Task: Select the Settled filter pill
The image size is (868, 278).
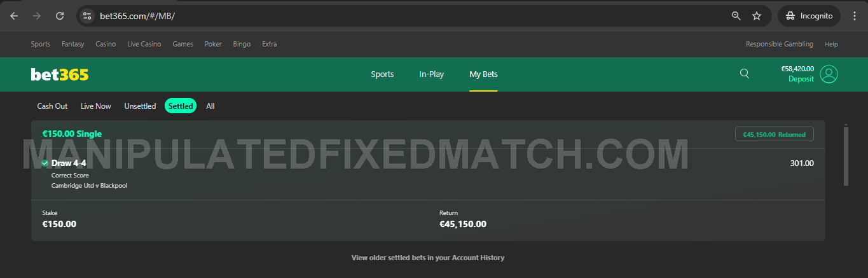Action: pos(181,106)
